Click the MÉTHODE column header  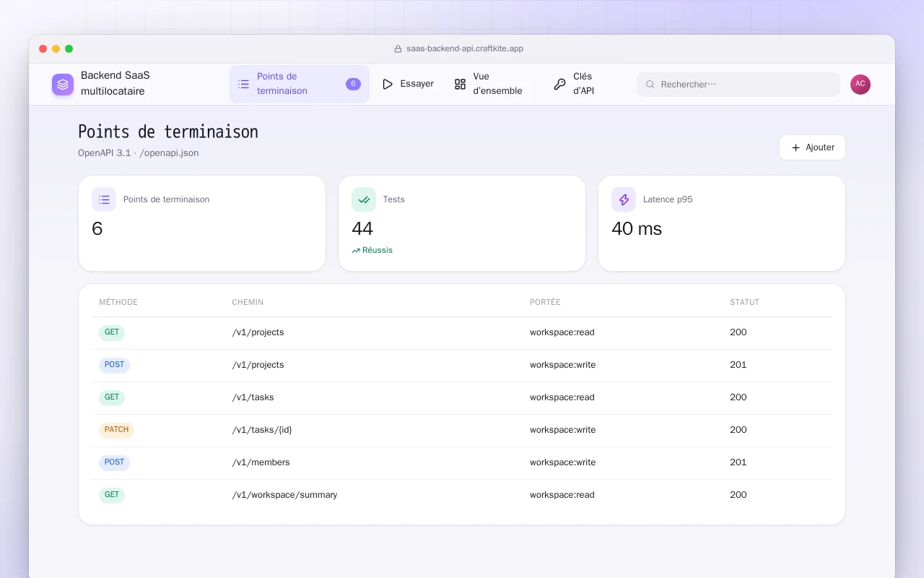(x=118, y=303)
